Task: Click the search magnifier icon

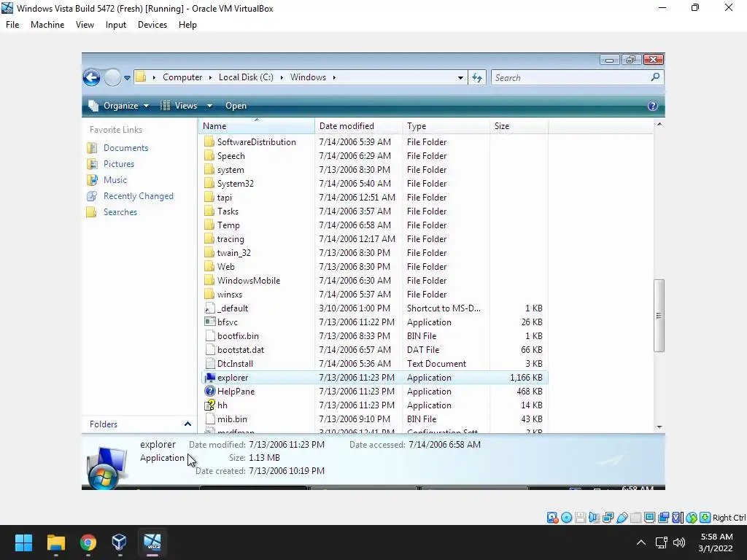Action: pyautogui.click(x=656, y=77)
